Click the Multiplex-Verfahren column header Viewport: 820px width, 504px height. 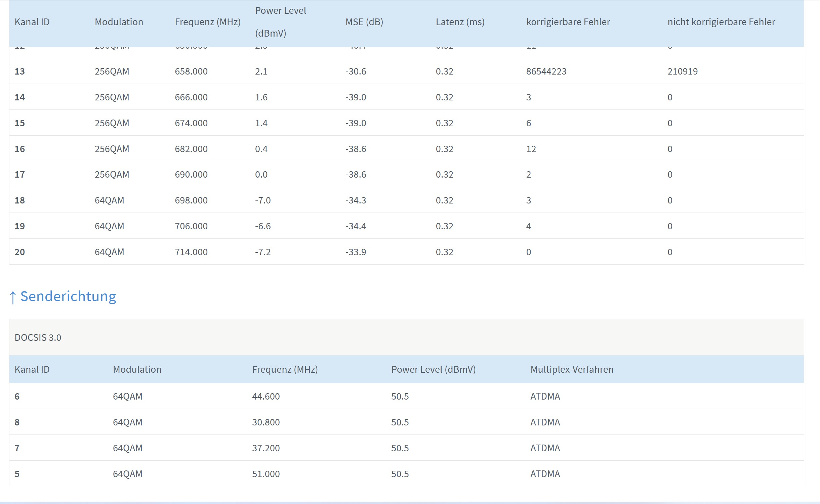[x=572, y=369]
